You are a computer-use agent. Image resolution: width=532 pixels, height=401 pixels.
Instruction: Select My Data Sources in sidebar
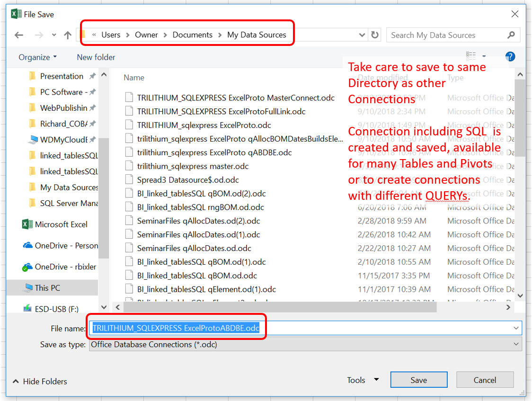pyautogui.click(x=63, y=187)
